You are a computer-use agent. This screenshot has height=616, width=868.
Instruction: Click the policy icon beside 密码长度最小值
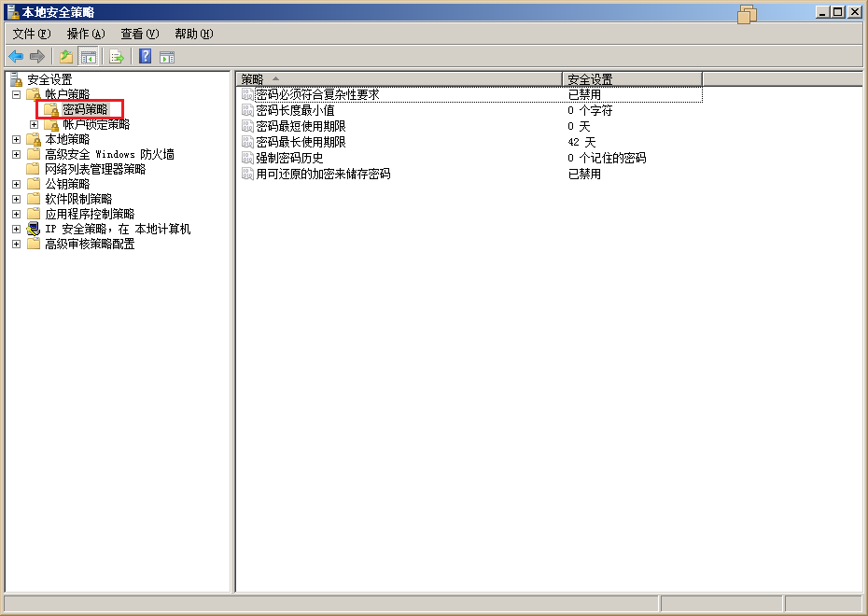click(x=247, y=111)
